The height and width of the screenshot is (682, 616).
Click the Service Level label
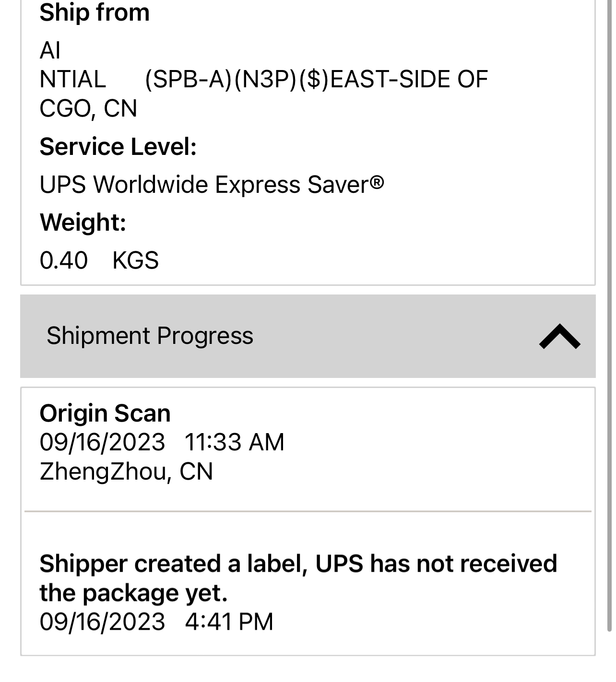click(118, 147)
